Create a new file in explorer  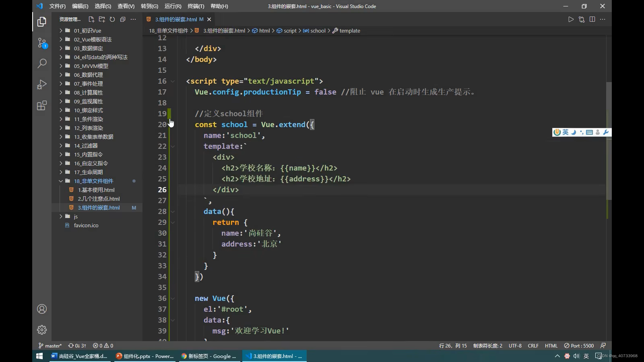[91, 19]
